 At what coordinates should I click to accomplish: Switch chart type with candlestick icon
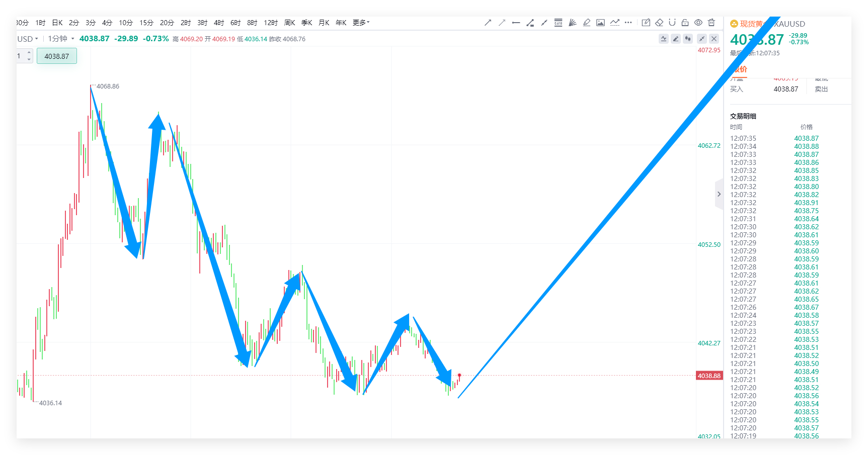coord(688,39)
